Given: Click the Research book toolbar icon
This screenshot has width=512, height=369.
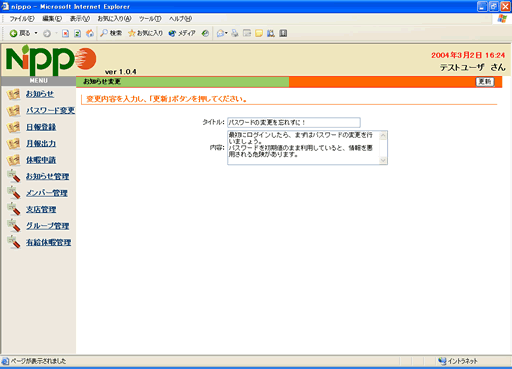Looking at the screenshot, I should coord(283,33).
